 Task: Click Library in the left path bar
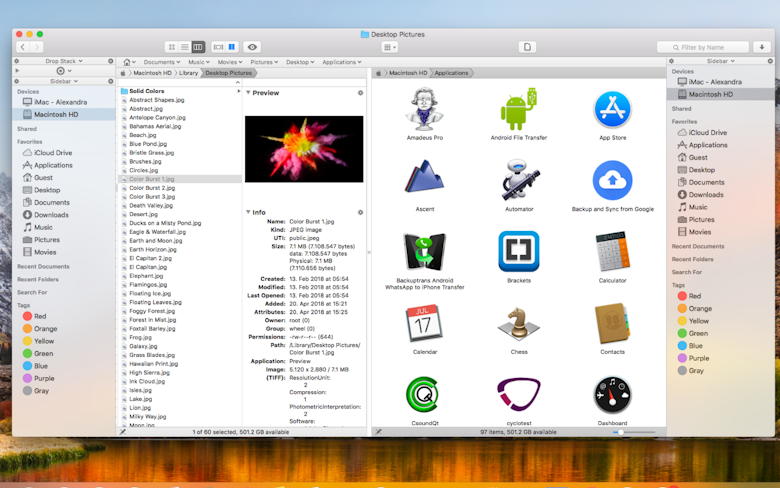(x=188, y=73)
